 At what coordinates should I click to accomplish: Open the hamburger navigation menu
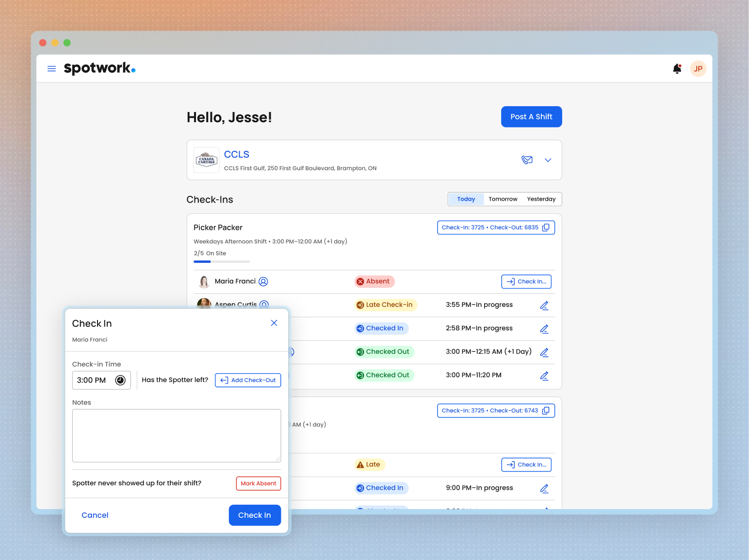coord(51,68)
